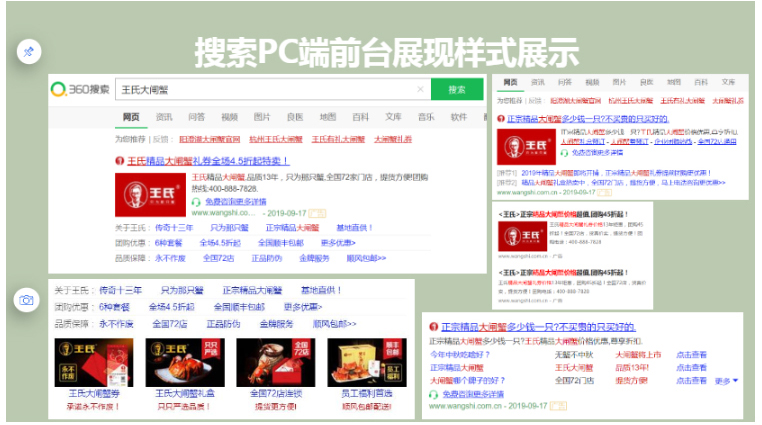Open the 地图 tab in left panel
The image size is (762, 425).
tap(328, 117)
